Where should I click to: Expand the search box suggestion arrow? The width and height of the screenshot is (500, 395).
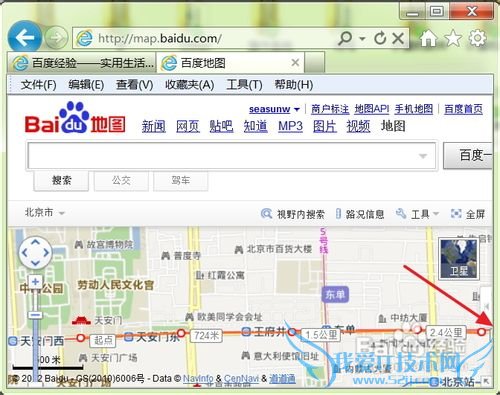[423, 156]
